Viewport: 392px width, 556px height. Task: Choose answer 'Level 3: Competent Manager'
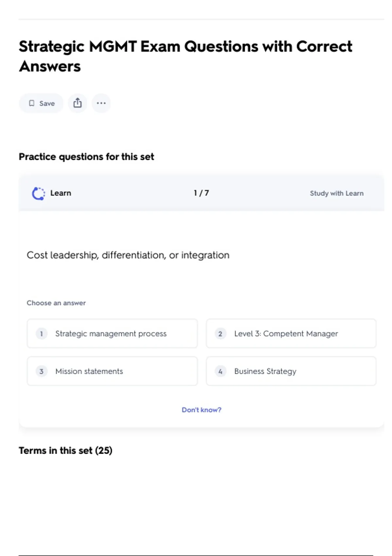[x=291, y=334]
